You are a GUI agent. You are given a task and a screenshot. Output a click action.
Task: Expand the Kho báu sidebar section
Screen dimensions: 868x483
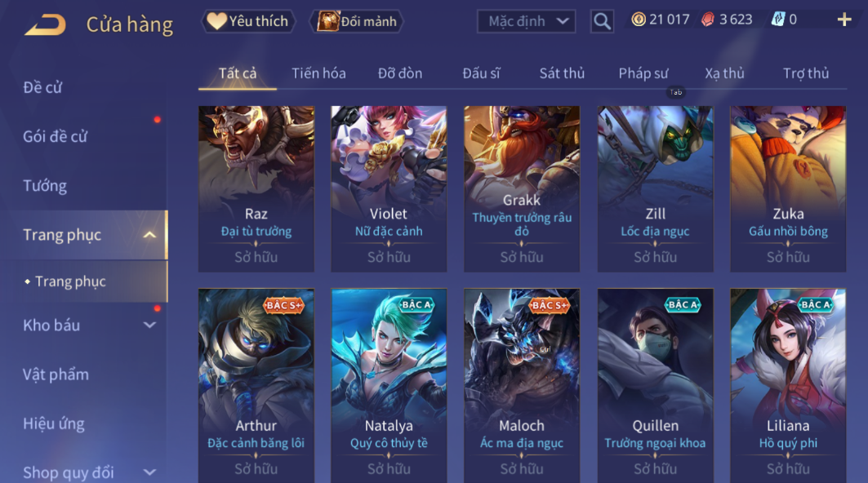tap(149, 326)
